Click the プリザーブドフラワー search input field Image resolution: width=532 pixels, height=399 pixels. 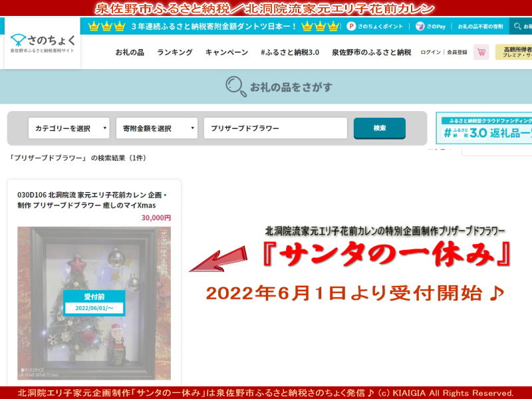coord(275,128)
